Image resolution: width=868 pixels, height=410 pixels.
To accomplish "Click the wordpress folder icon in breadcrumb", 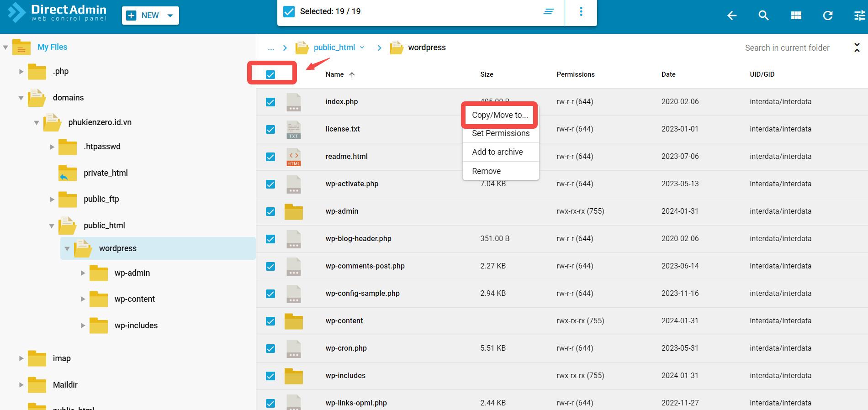I will (397, 47).
